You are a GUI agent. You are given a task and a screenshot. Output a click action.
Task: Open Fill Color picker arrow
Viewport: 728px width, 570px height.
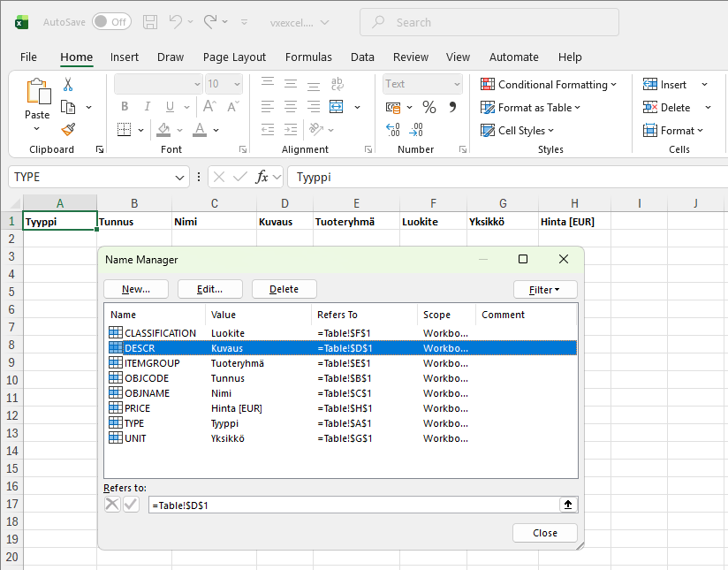[x=180, y=130]
